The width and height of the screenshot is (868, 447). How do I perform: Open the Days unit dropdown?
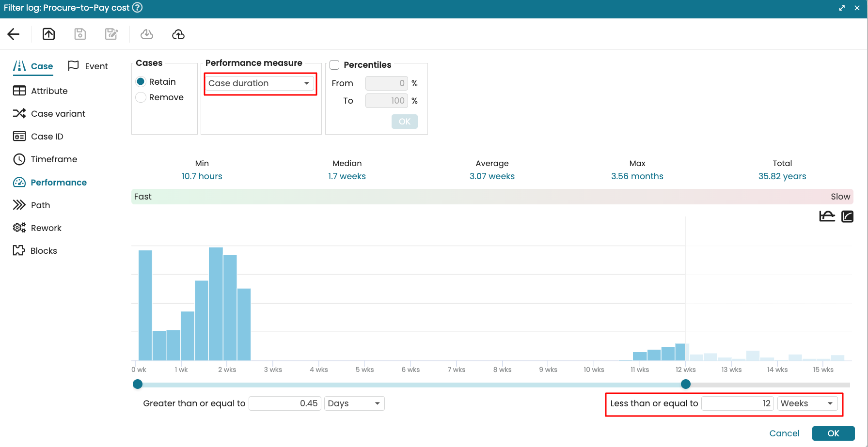click(354, 403)
